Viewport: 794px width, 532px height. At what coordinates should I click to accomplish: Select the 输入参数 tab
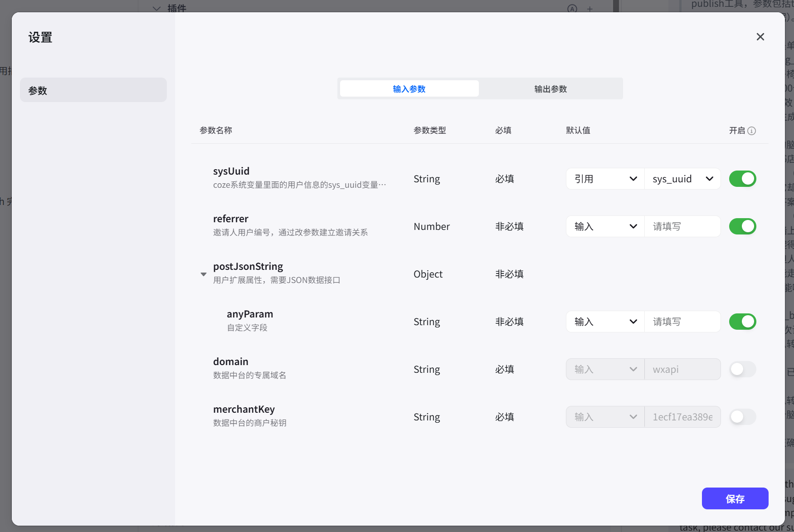pyautogui.click(x=409, y=89)
